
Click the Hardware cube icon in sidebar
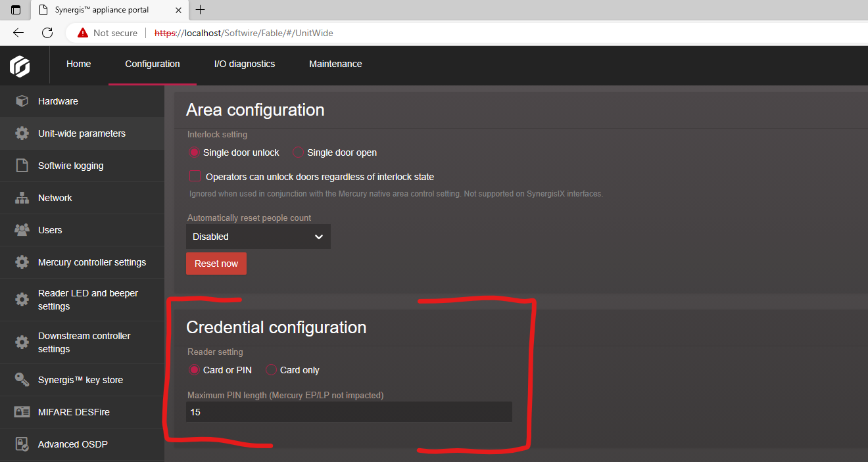pyautogui.click(x=22, y=101)
